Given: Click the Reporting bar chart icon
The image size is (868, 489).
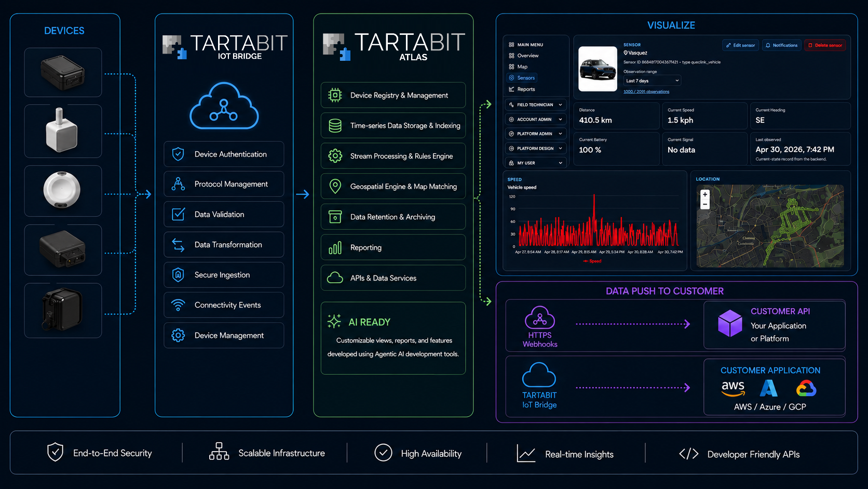Looking at the screenshot, I should (x=335, y=248).
